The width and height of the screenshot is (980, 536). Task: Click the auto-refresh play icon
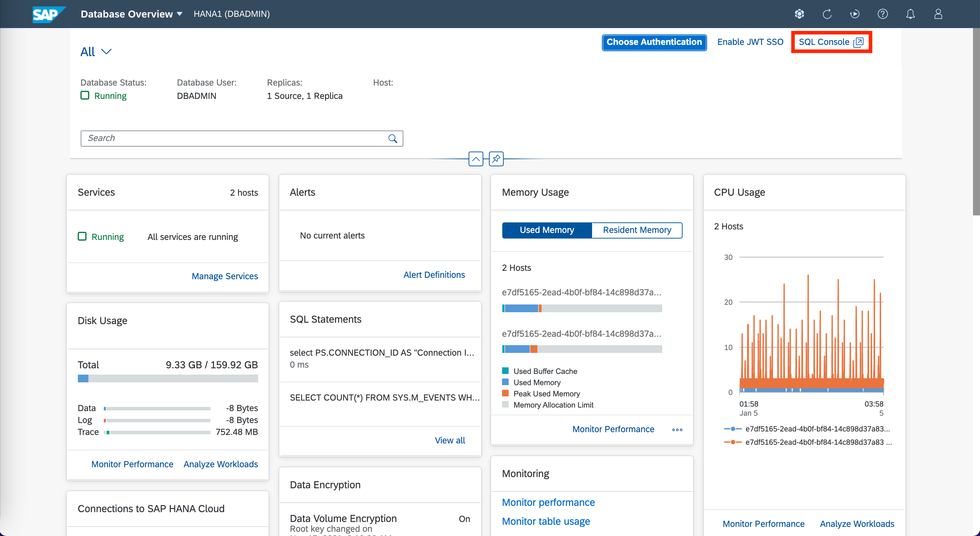click(854, 14)
